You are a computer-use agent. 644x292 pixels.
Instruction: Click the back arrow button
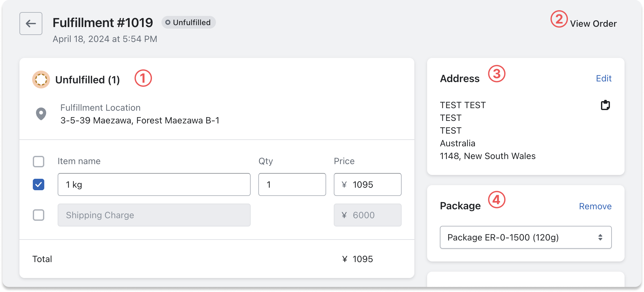[x=31, y=24]
